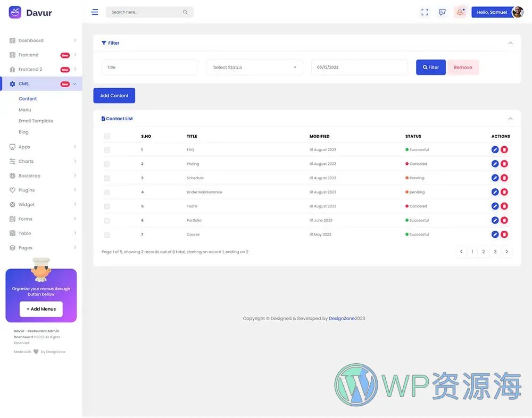Screen dimensions: 532x418
Task: Click the search magnifier icon in search bar
Action: [x=185, y=12]
